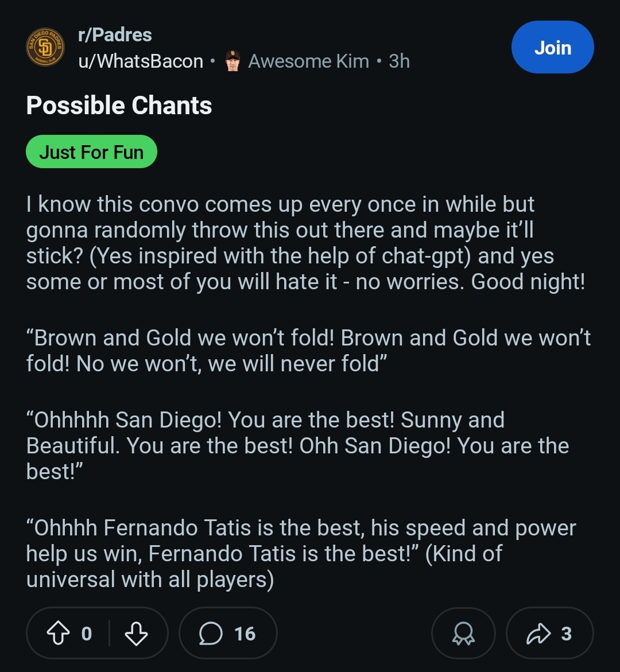The height and width of the screenshot is (672, 620).
Task: Select the Brown and Gold chant paragraph
Action: coord(308,351)
